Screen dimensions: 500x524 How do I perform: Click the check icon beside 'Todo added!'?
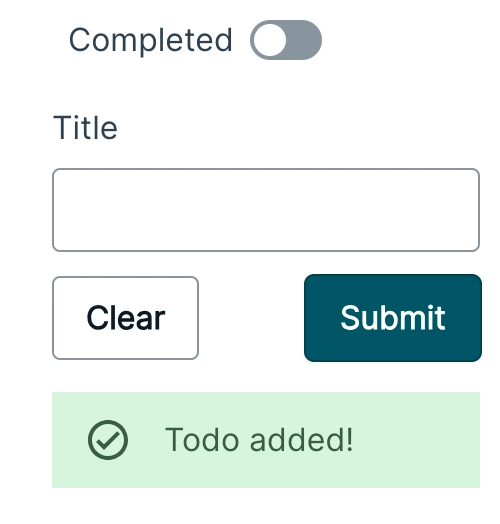108,440
